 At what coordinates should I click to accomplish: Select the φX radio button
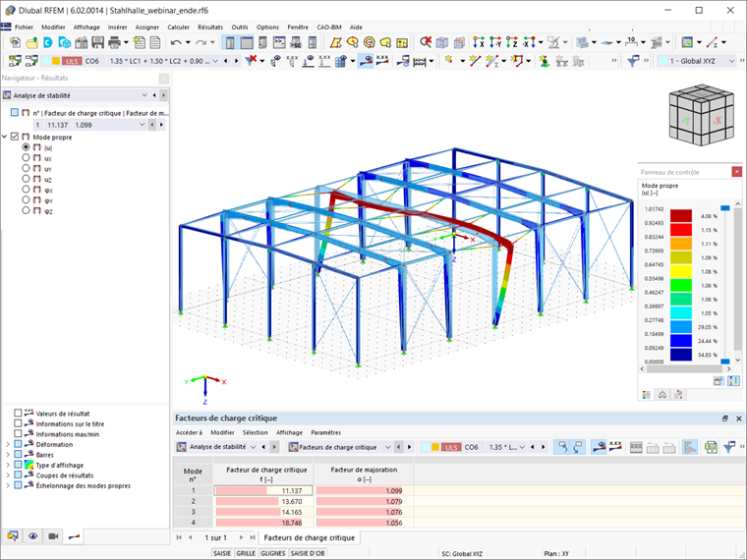coord(26,189)
